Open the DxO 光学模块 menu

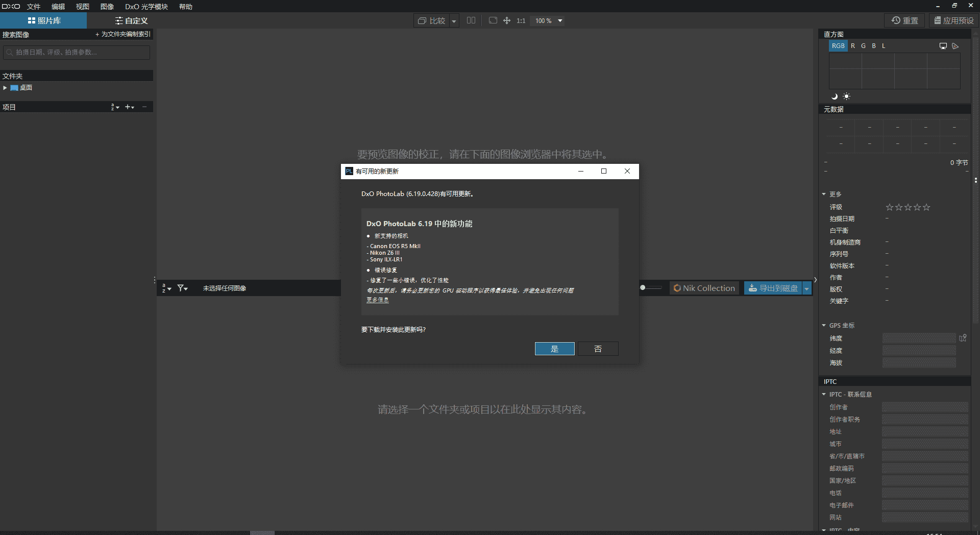tap(146, 7)
